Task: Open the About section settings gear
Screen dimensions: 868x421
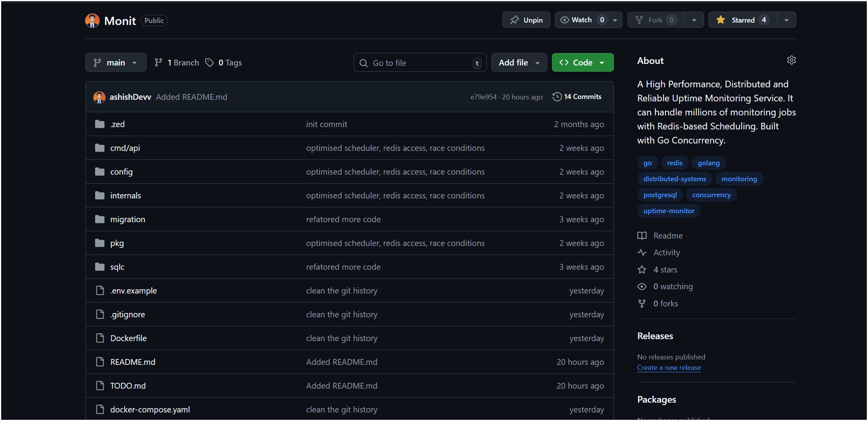Action: pyautogui.click(x=792, y=60)
